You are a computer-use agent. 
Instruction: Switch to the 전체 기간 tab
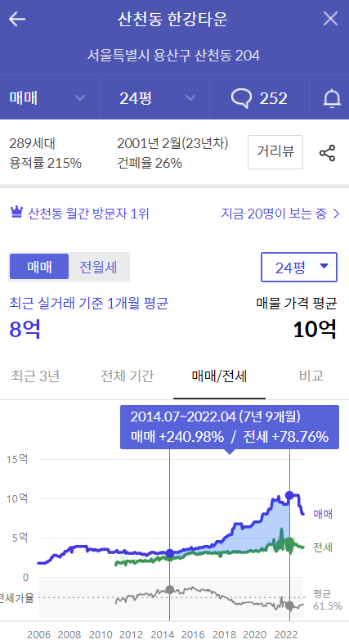coord(128,376)
